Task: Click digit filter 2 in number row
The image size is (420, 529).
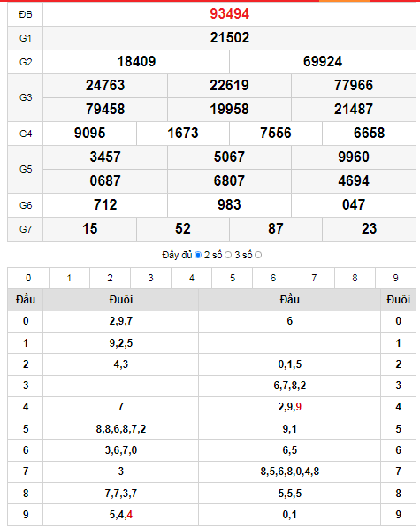Action: click(110, 278)
